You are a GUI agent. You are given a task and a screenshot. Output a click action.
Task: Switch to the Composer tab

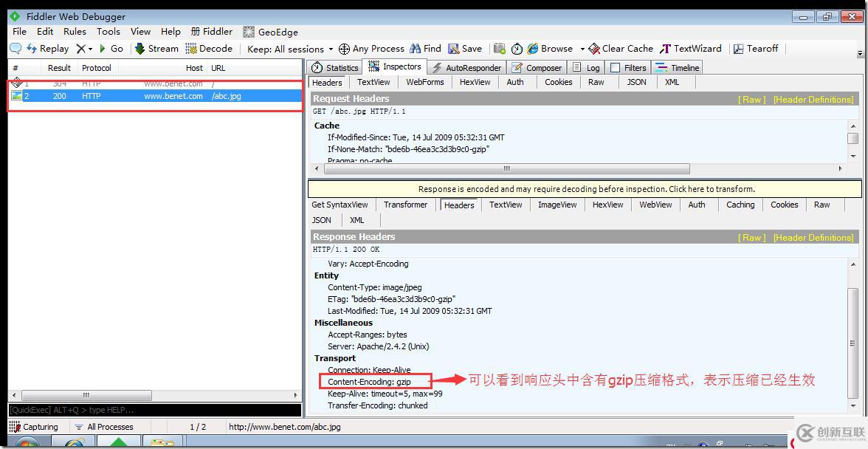(x=537, y=67)
